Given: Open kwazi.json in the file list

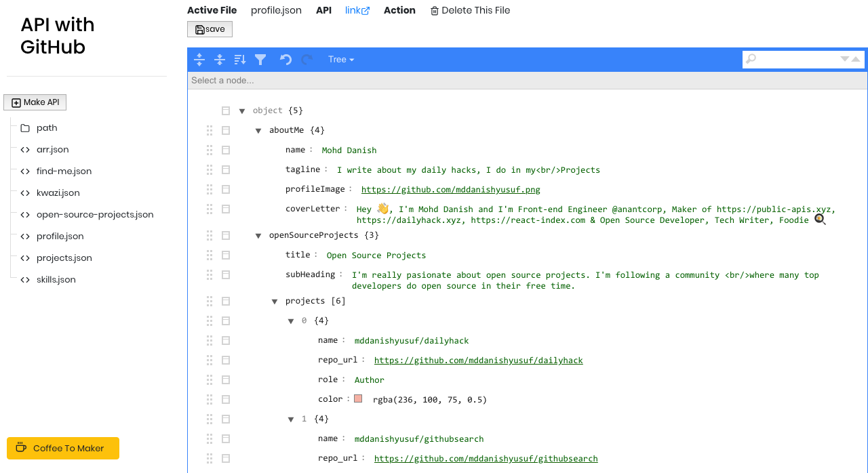Looking at the screenshot, I should pyautogui.click(x=58, y=192).
